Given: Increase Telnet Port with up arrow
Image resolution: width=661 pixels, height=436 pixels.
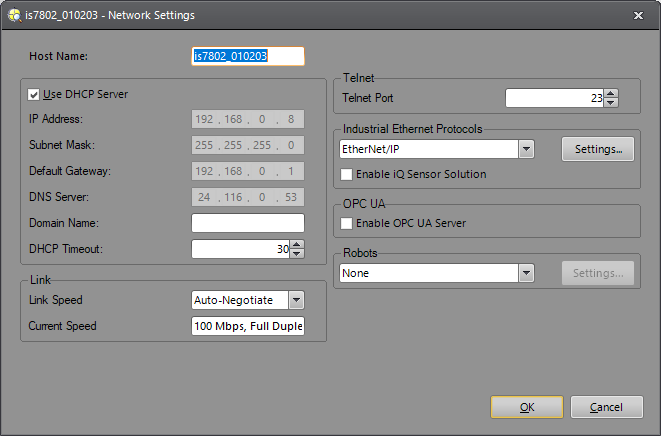Looking at the screenshot, I should tap(612, 93).
